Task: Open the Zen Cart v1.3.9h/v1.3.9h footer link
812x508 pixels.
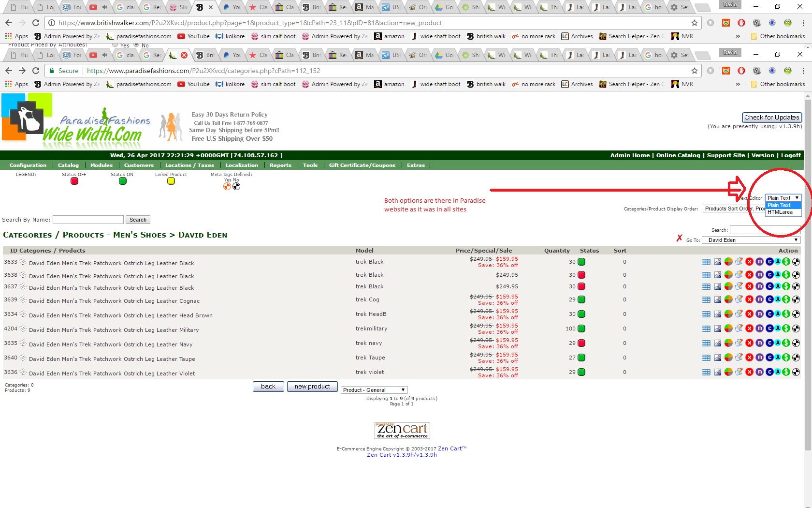Action: (402, 455)
